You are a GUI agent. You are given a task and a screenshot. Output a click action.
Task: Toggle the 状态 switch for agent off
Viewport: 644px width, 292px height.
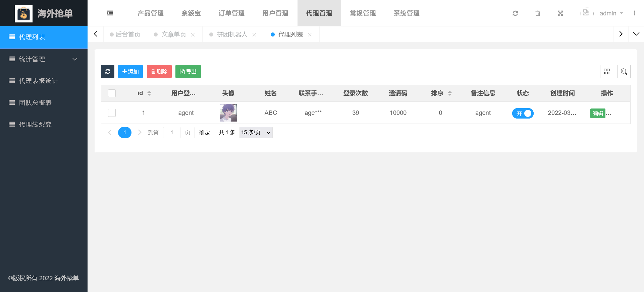tap(523, 114)
